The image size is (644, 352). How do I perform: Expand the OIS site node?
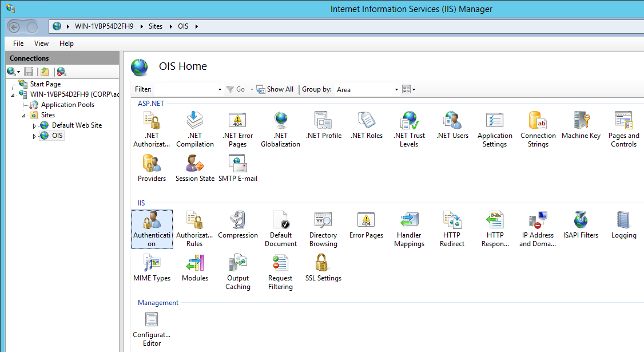click(34, 136)
